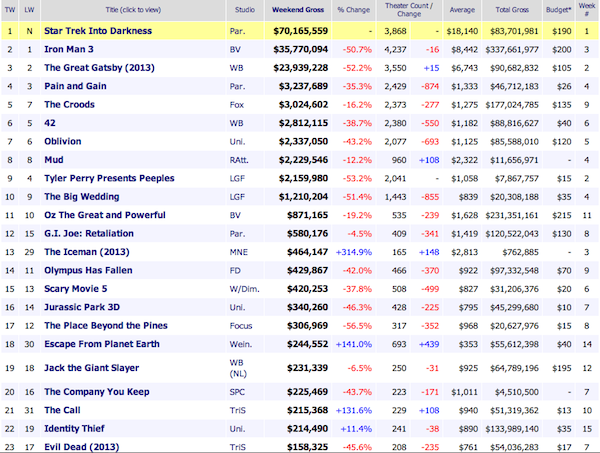Viewport: 600px width, 453px height.
Task: Select the +314.9% change value
Action: [x=354, y=252]
